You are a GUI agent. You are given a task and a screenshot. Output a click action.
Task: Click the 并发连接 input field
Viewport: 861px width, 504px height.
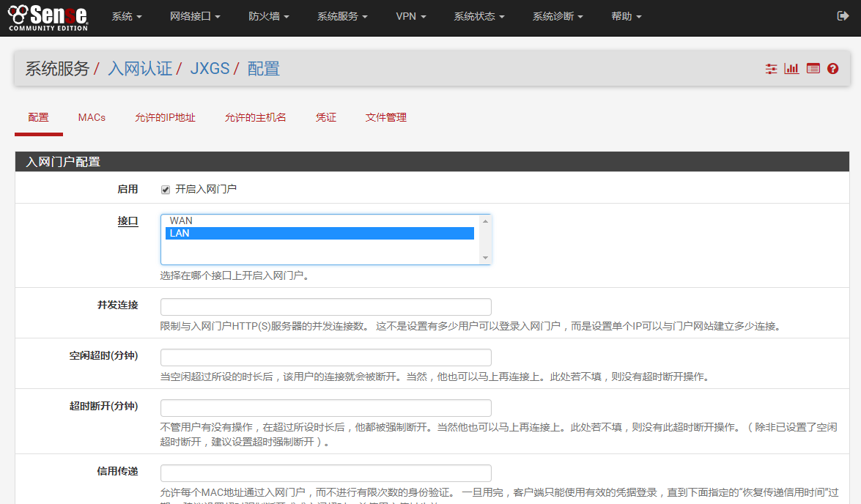coord(325,307)
